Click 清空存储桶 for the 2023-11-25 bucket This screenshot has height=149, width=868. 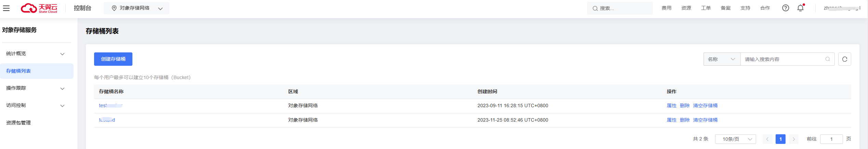pos(705,120)
